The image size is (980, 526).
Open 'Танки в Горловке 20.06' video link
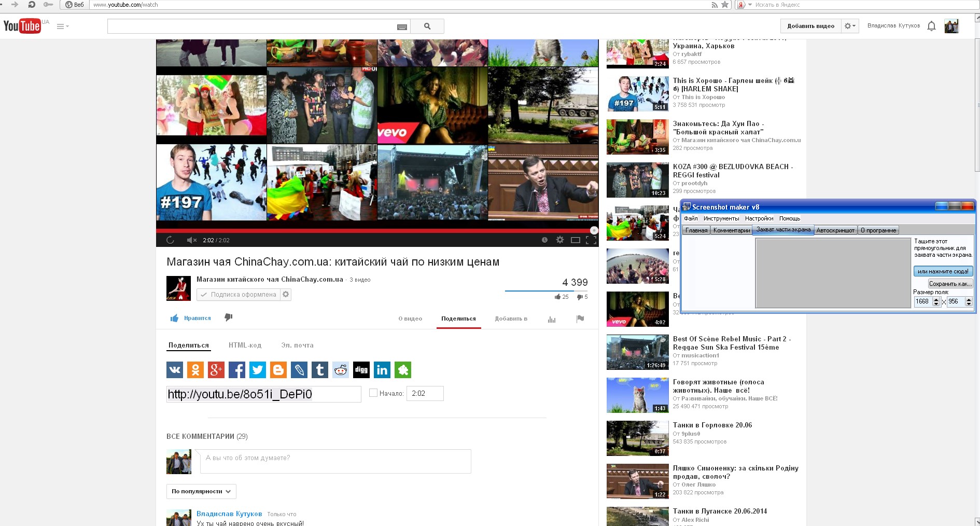point(712,425)
